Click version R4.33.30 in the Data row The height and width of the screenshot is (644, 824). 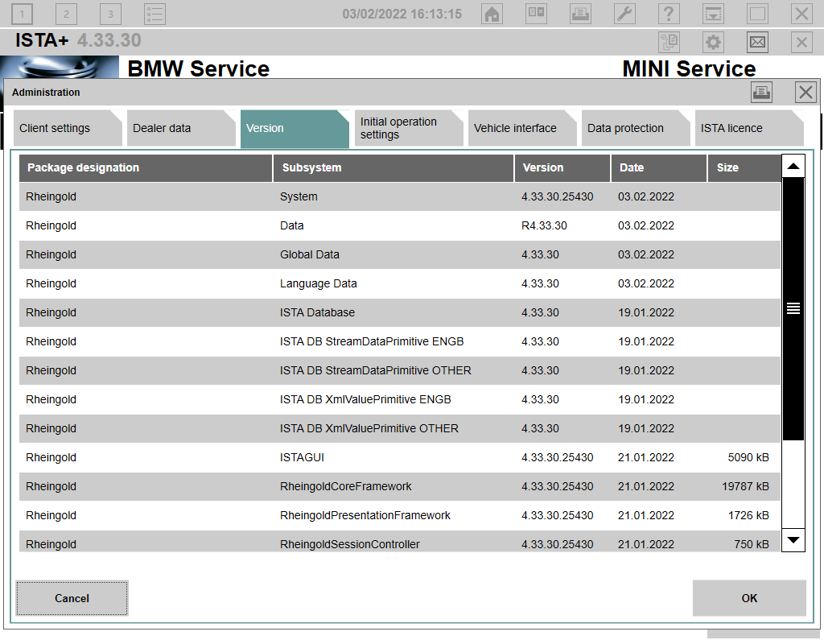tap(545, 225)
